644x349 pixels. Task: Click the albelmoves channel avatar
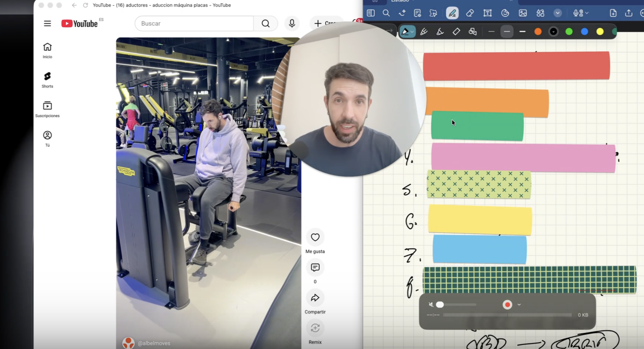pos(128,343)
